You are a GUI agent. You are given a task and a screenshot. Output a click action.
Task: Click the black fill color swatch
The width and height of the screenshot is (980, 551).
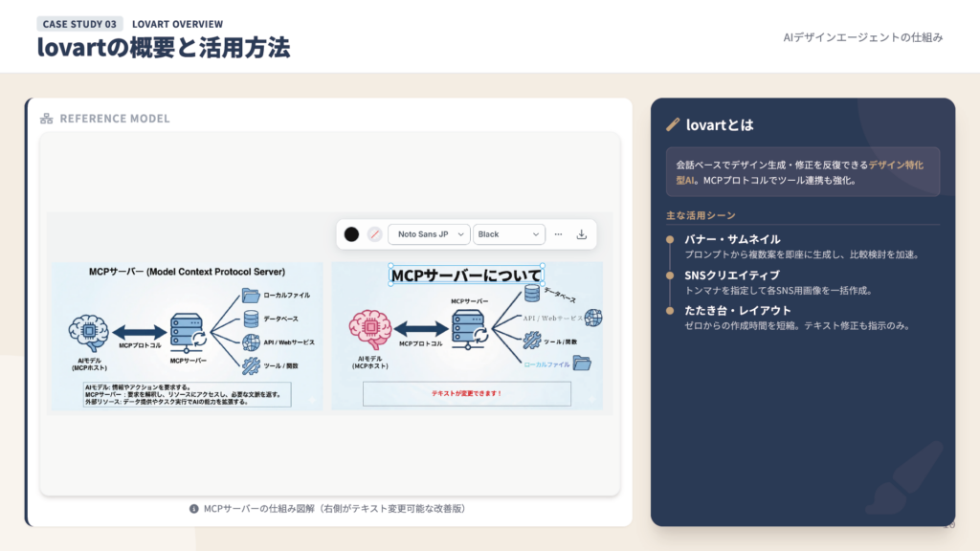click(x=351, y=234)
